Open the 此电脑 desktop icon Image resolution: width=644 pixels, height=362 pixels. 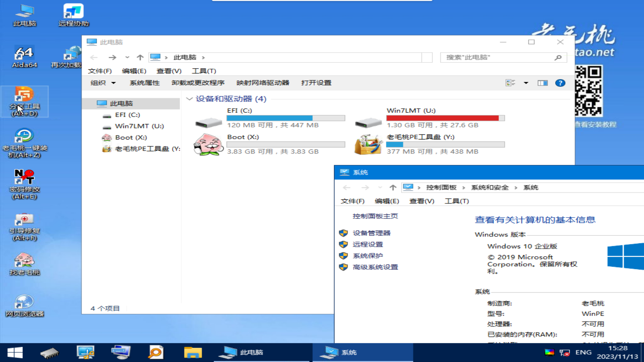(24, 15)
